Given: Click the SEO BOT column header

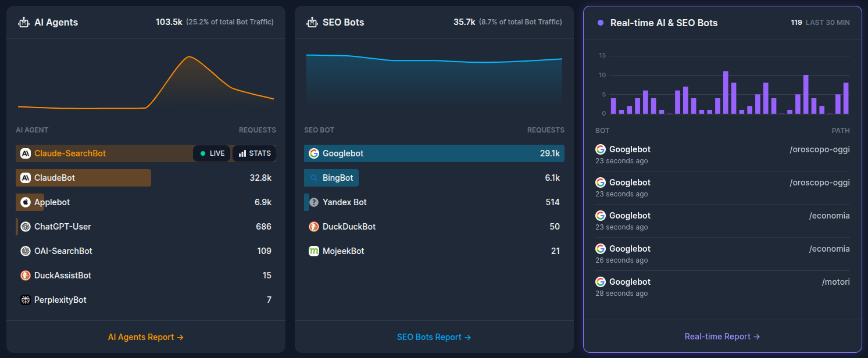Looking at the screenshot, I should coord(319,130).
